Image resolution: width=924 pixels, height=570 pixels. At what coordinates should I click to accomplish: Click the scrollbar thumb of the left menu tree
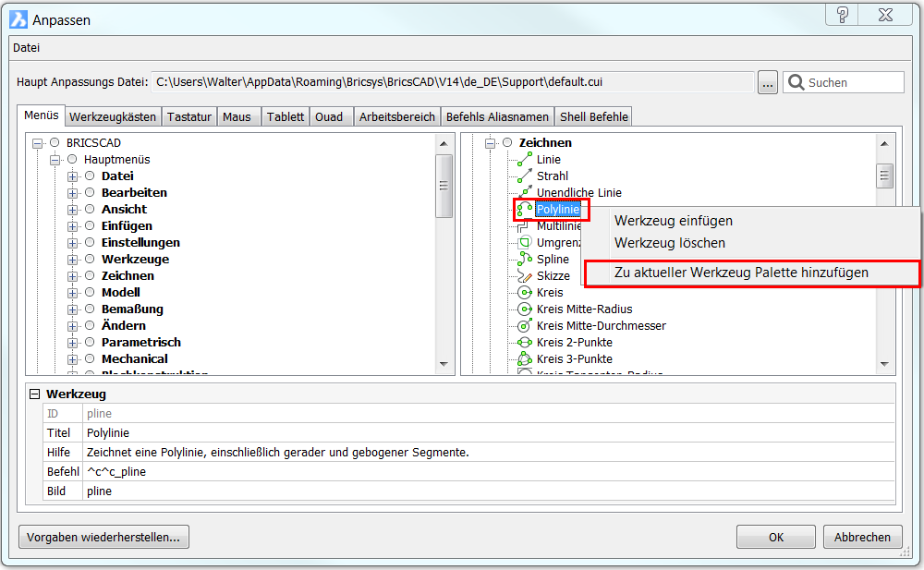444,186
